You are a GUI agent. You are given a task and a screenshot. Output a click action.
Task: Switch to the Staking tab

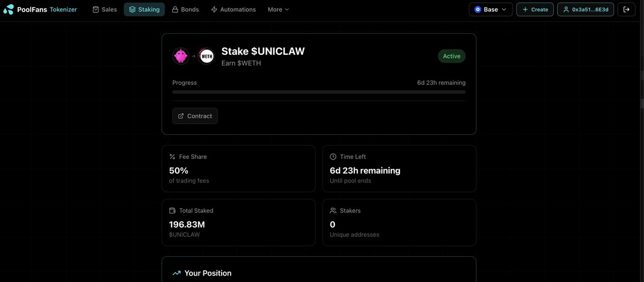pos(144,9)
